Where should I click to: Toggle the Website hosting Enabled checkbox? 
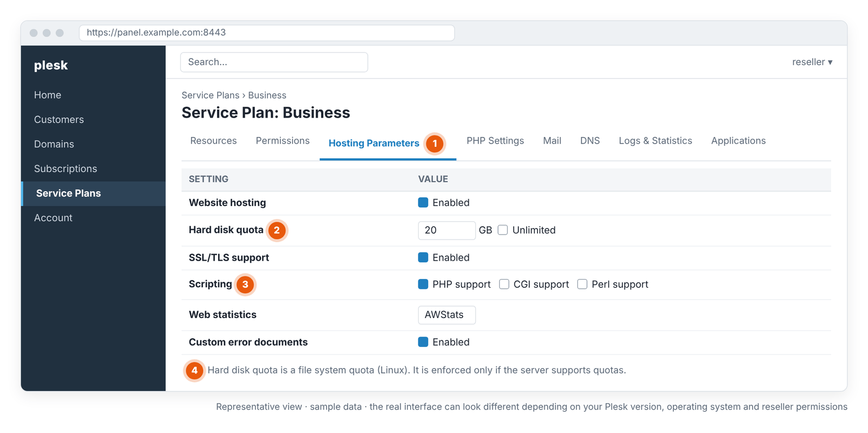423,203
